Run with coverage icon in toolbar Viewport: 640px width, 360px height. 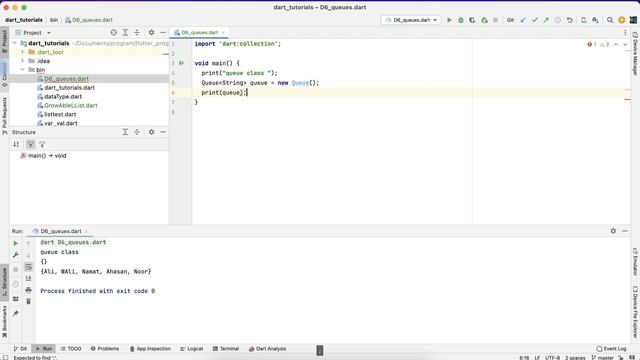click(472, 20)
